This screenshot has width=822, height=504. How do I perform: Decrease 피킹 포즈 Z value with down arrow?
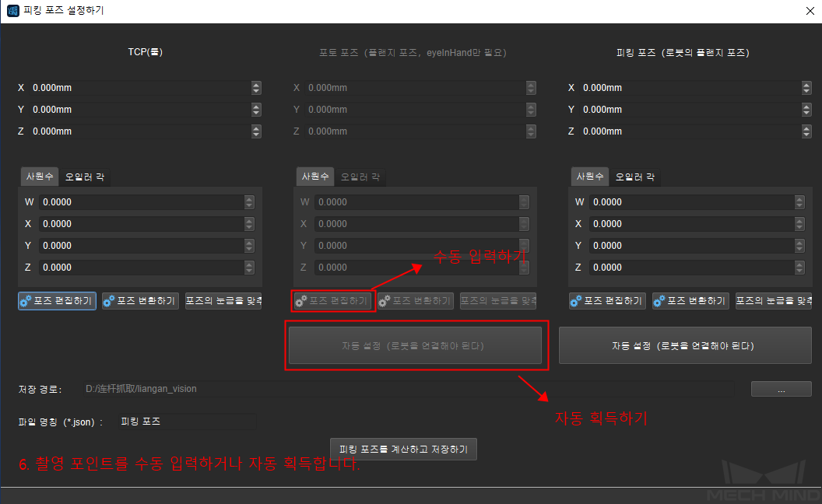pyautogui.click(x=806, y=135)
